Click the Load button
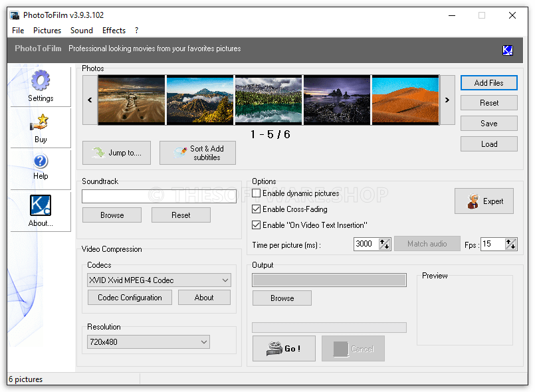Screen dimensions: 535x392 (x=488, y=144)
